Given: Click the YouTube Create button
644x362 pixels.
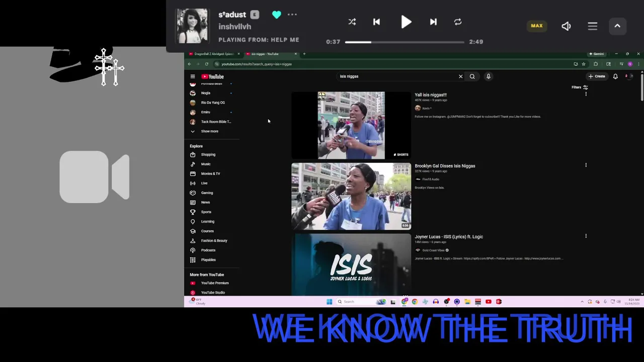Looking at the screenshot, I should [x=597, y=76].
